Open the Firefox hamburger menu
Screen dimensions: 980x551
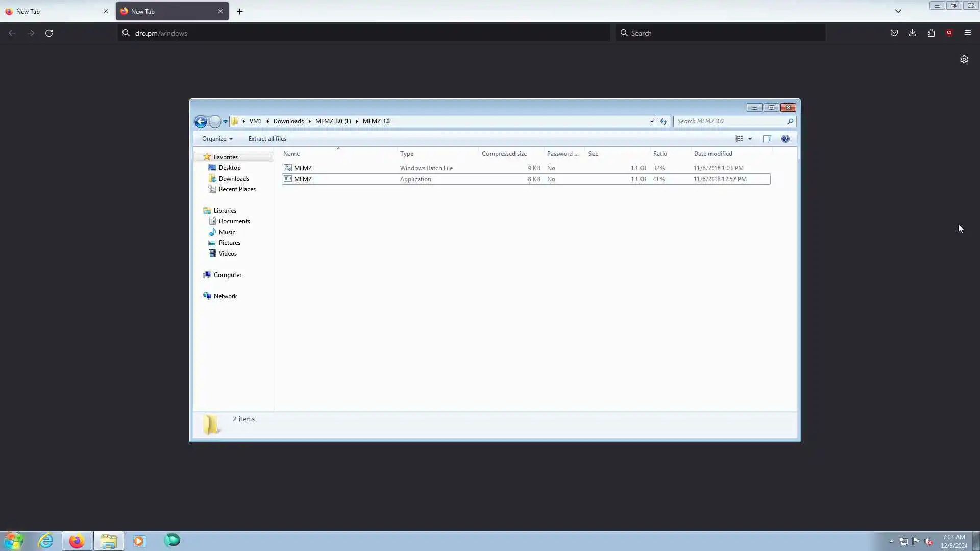967,33
